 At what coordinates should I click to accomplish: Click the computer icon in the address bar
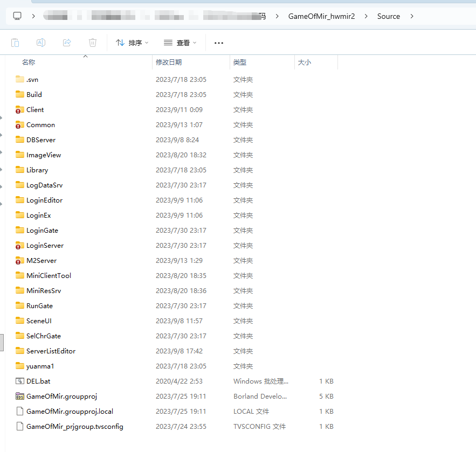[17, 16]
